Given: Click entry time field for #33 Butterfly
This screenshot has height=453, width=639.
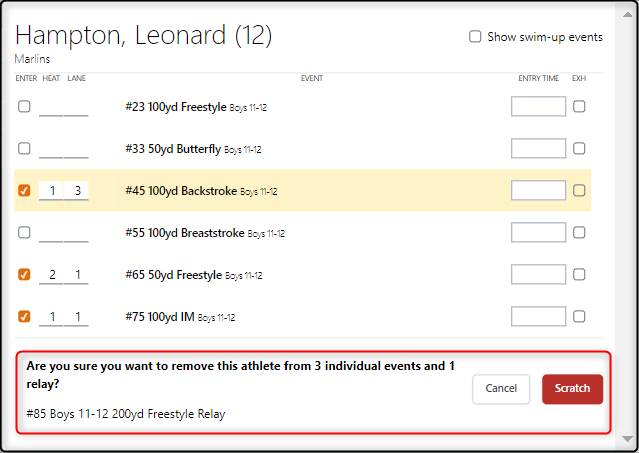Looking at the screenshot, I should 538,148.
